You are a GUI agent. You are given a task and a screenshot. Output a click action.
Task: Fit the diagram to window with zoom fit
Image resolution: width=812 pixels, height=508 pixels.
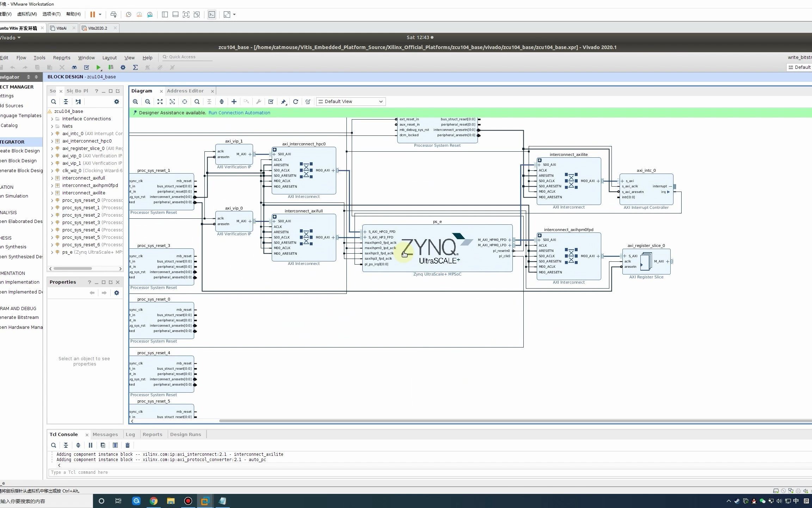pos(160,102)
